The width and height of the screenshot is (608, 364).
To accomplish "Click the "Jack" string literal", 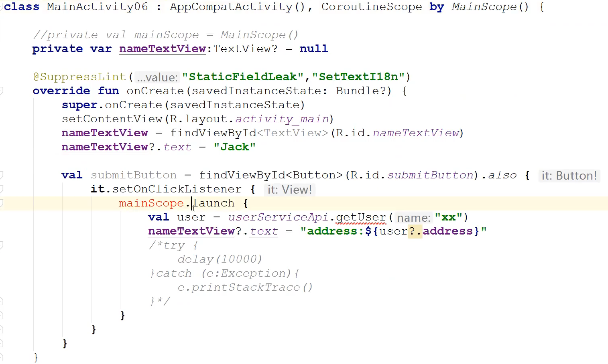I will (234, 147).
